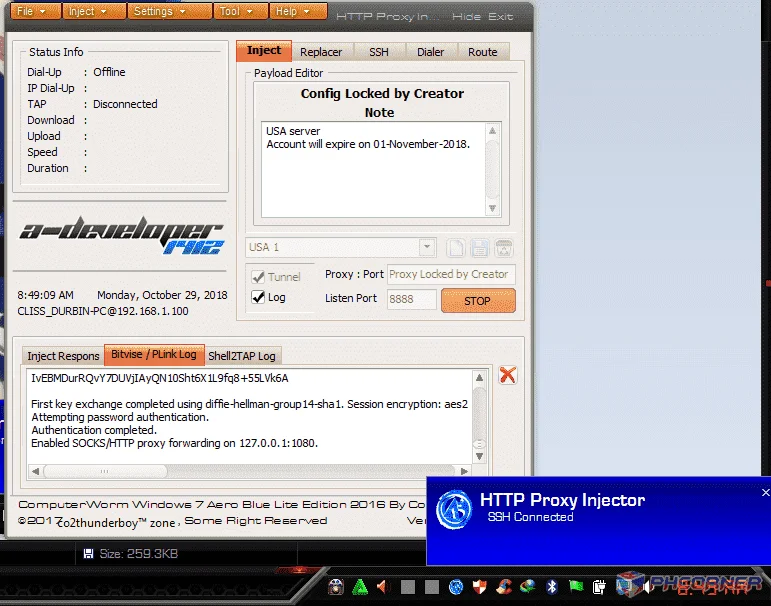Viewport: 771px width, 606px height.
Task: Click the 'HTTP Proxy Injector' notification title
Action: tap(562, 500)
